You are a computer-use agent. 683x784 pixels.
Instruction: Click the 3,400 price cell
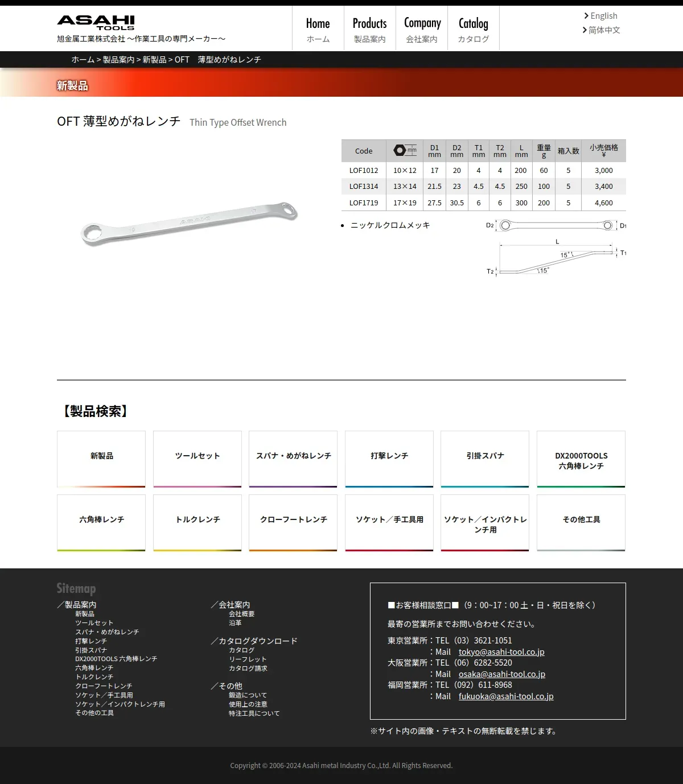tap(604, 187)
